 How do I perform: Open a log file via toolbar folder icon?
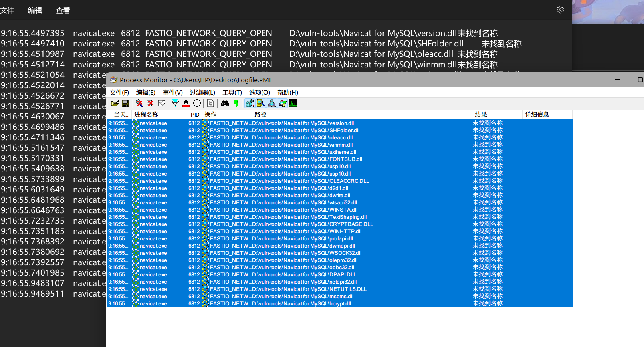click(x=115, y=103)
